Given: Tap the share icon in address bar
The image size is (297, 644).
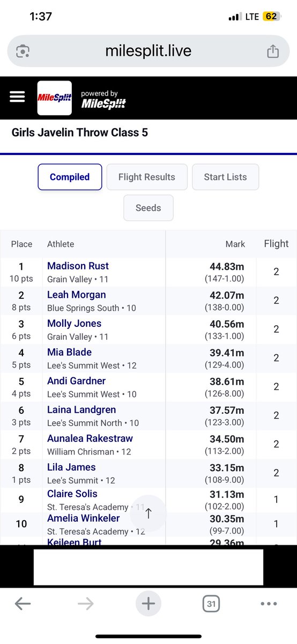Looking at the screenshot, I should point(273,51).
